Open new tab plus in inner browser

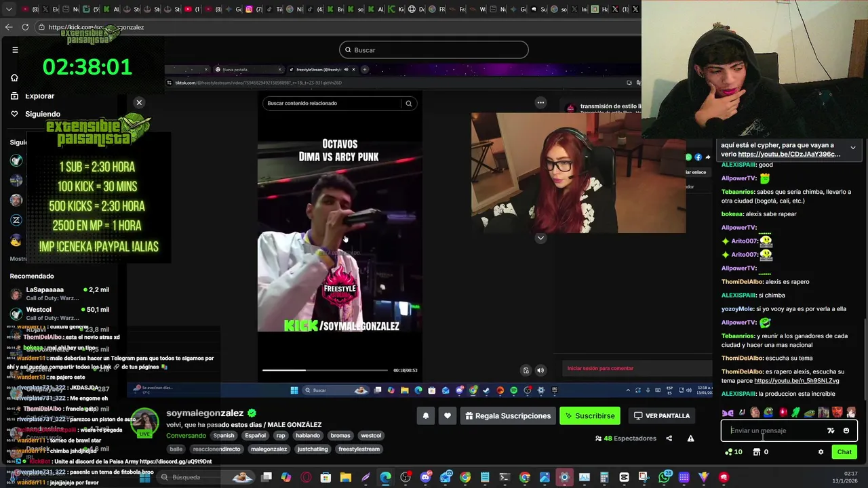pyautogui.click(x=364, y=69)
